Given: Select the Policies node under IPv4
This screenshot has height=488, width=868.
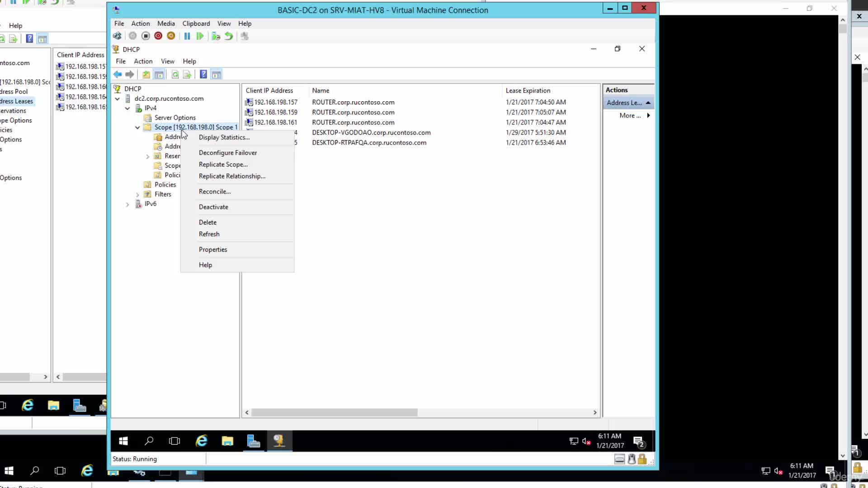Looking at the screenshot, I should pyautogui.click(x=165, y=184).
